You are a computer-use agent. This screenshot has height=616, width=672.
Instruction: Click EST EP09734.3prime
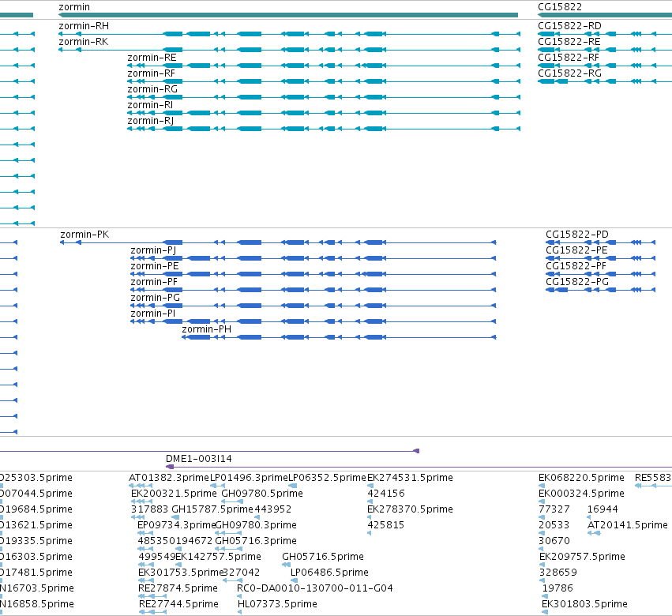(177, 525)
